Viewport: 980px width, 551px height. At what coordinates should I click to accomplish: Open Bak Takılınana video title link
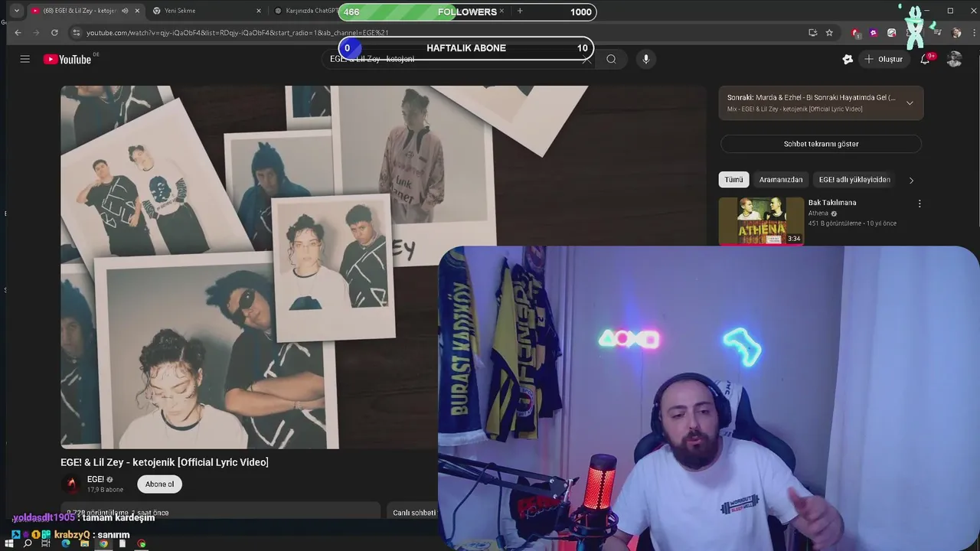click(832, 203)
